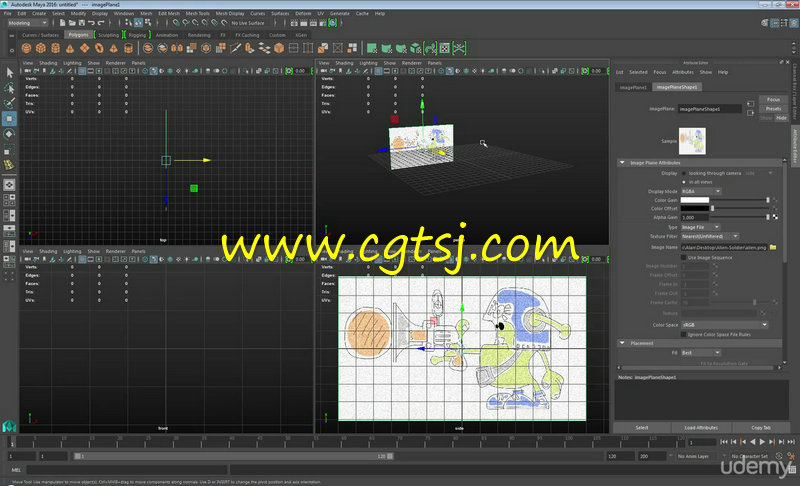Click the Open scene folder icon
Image resolution: width=800 pixels, height=486 pixels.
[x=72, y=23]
